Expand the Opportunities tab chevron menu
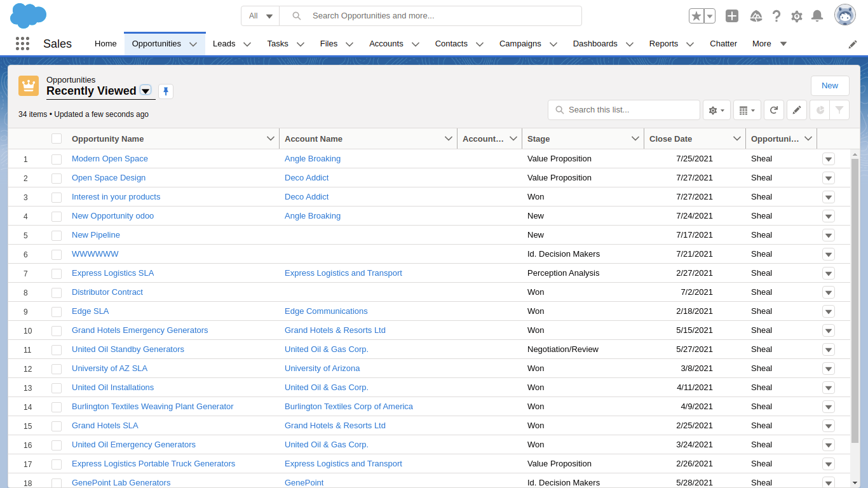This screenshot has height=488, width=868. 193,44
